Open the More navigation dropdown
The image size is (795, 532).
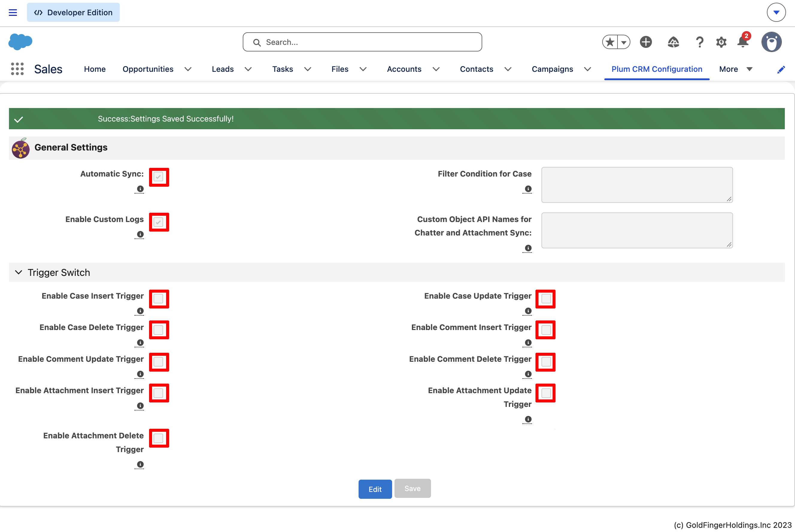coord(736,69)
